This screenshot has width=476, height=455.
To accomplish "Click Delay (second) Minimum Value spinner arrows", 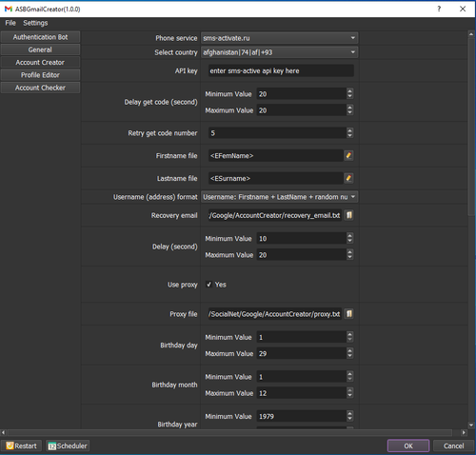I will point(349,238).
